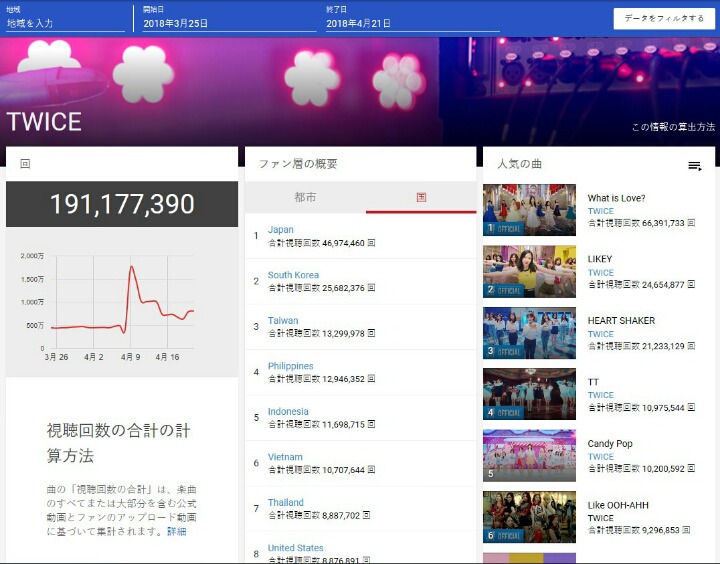Click the Candy Pop song title
Viewport: 720px width, 564px height.
click(x=610, y=444)
